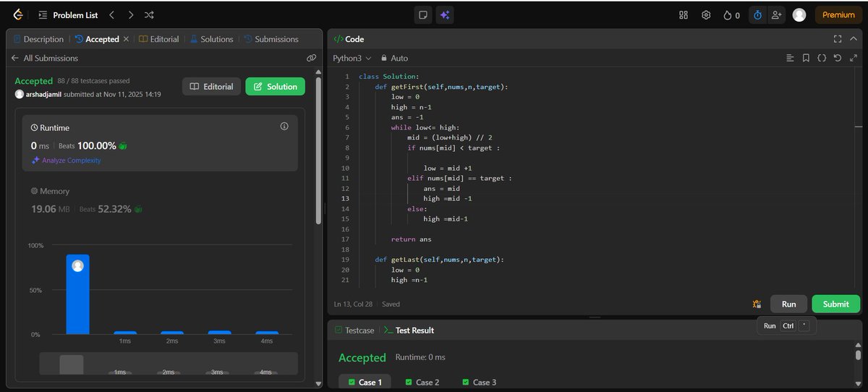Click the curly braces icon
The image size is (868, 392).
click(x=822, y=58)
